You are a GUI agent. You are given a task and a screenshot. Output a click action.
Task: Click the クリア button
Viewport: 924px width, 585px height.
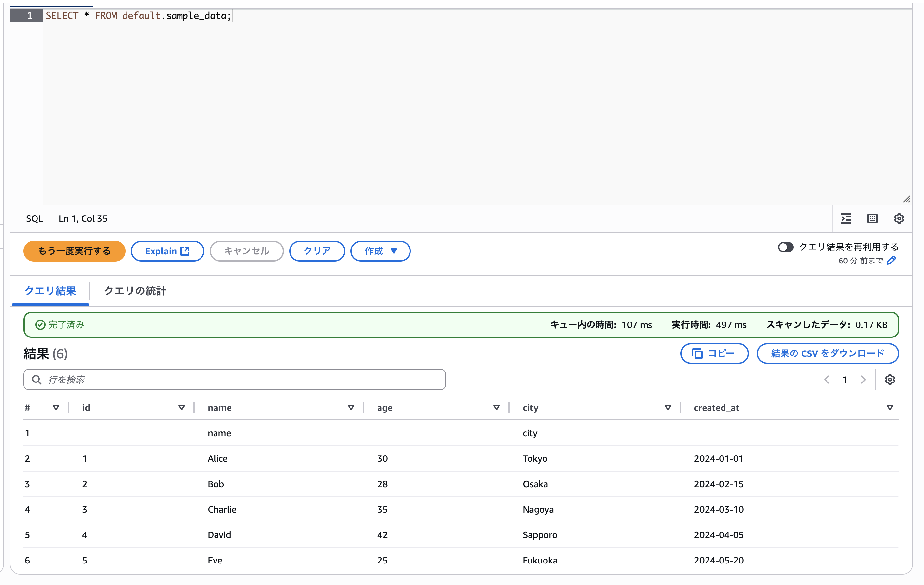(317, 251)
